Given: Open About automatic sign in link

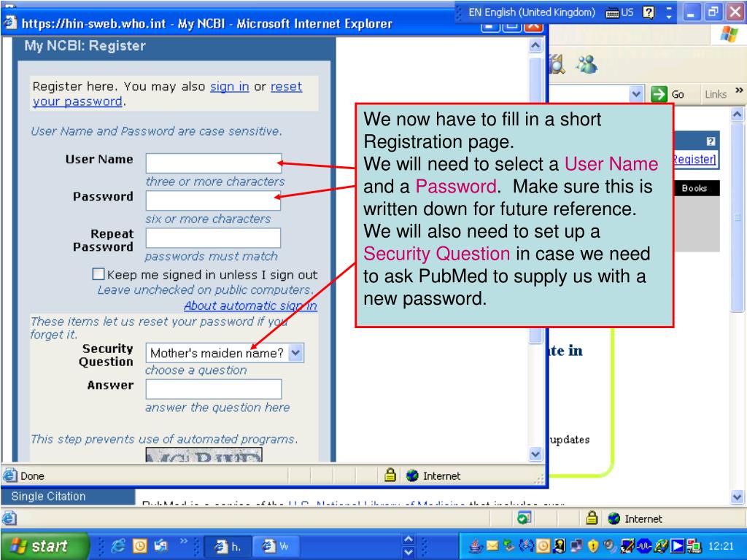Looking at the screenshot, I should (251, 306).
